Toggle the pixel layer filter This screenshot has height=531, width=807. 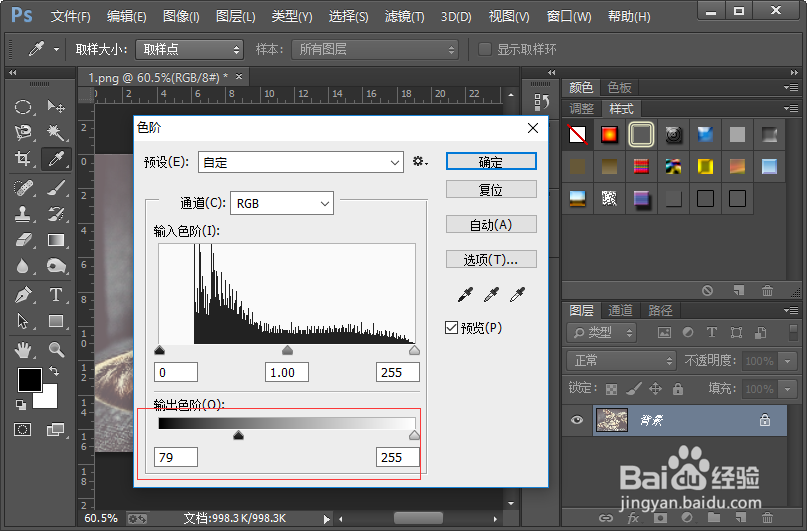pos(664,332)
